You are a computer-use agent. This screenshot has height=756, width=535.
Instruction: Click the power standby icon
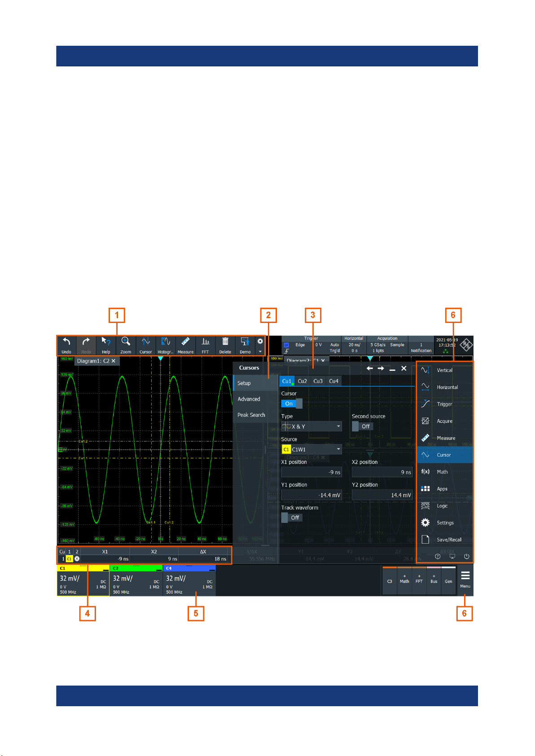coord(467,556)
